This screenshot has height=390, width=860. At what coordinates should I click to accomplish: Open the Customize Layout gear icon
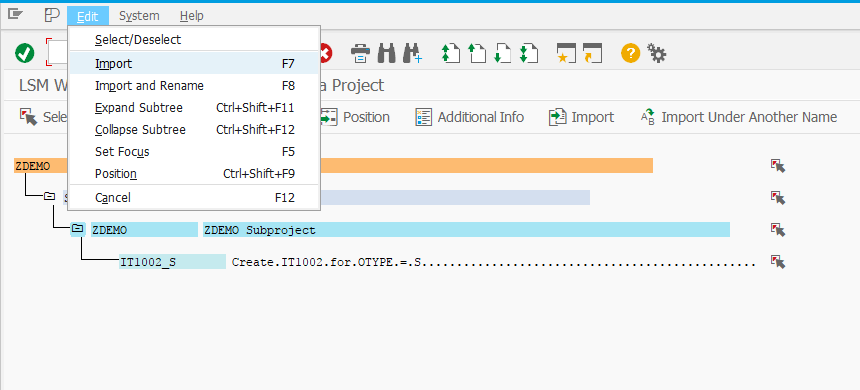[x=657, y=53]
